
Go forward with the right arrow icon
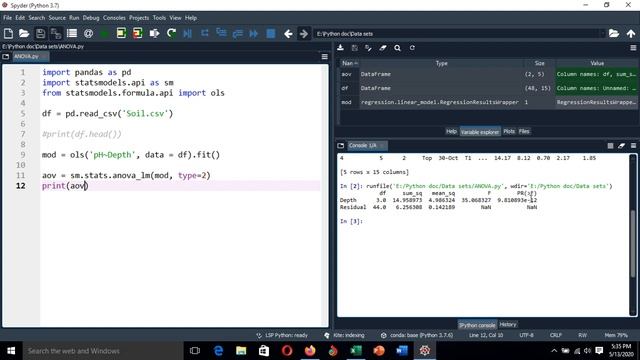[304, 34]
